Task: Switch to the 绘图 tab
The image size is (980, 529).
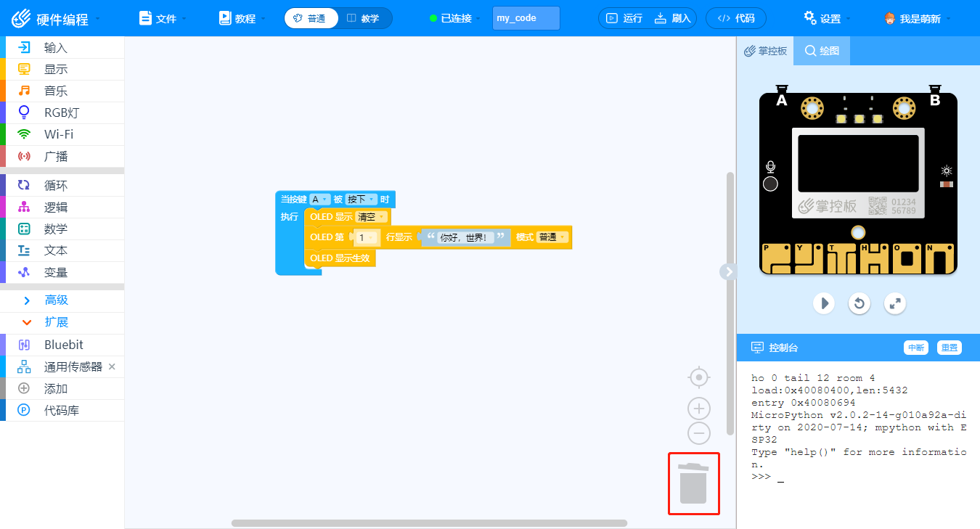Action: (822, 51)
